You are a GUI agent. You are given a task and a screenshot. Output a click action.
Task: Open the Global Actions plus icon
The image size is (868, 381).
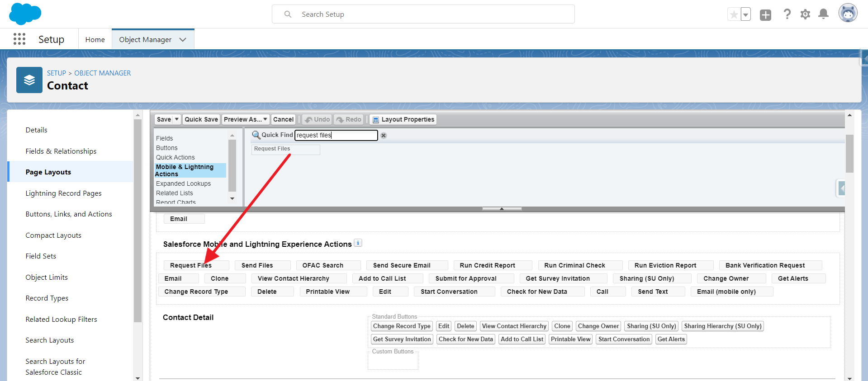[765, 15]
